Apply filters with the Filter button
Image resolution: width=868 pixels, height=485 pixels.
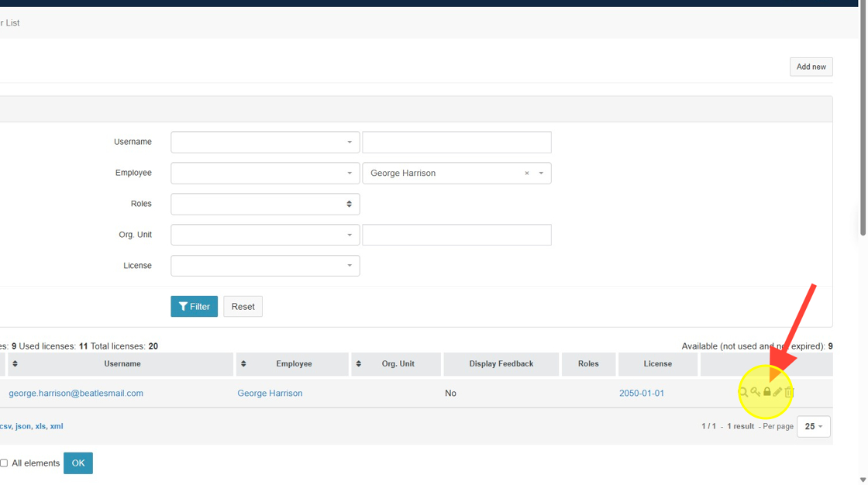[x=194, y=307]
